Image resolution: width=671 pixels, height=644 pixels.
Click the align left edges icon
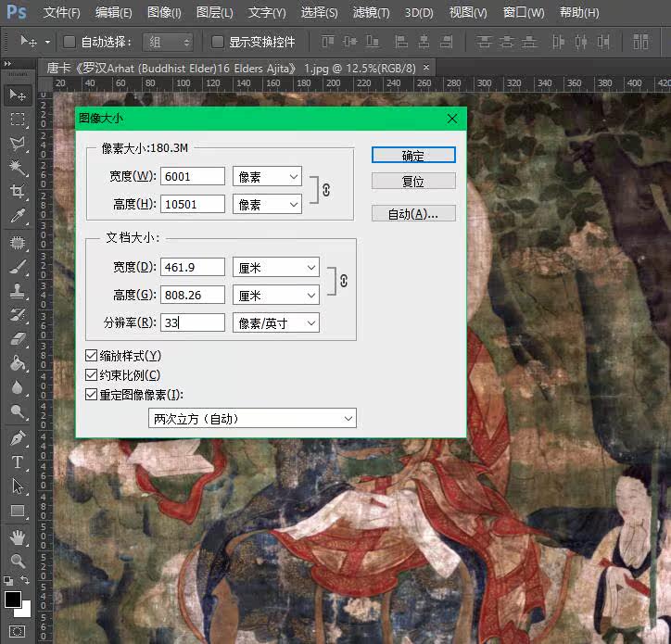pos(401,42)
